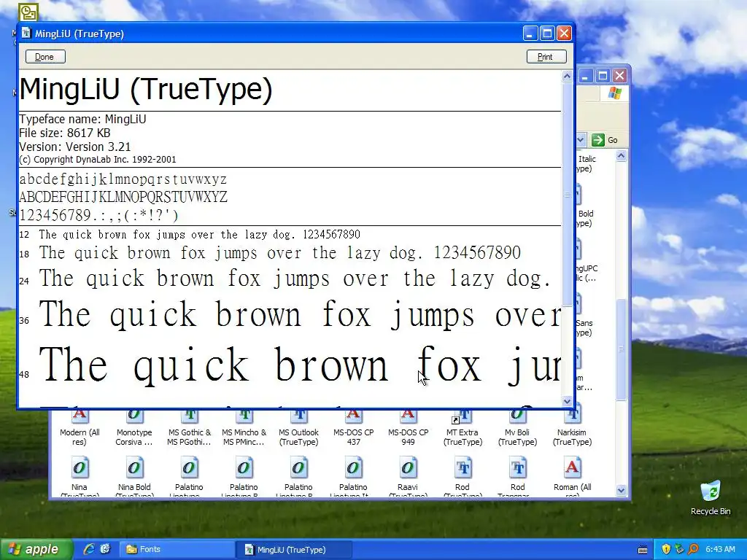Click font viewer scrollbar up arrow
The image size is (747, 560).
click(567, 76)
